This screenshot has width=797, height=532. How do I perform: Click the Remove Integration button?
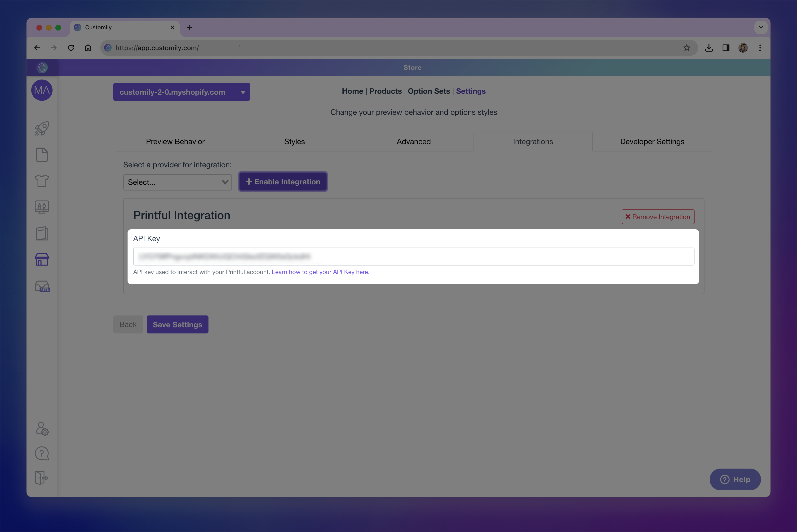click(658, 217)
